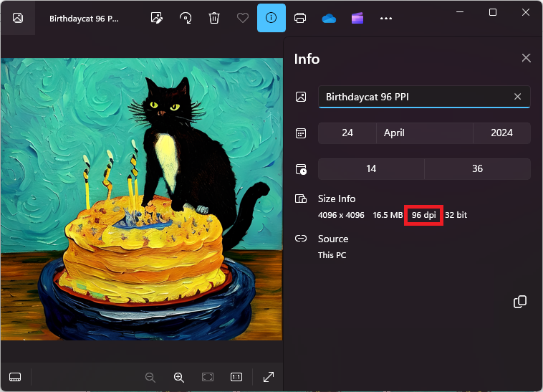This screenshot has width=543, height=392.
Task: Click the file name field Birthdaycat 96 PPI
Action: [x=424, y=97]
